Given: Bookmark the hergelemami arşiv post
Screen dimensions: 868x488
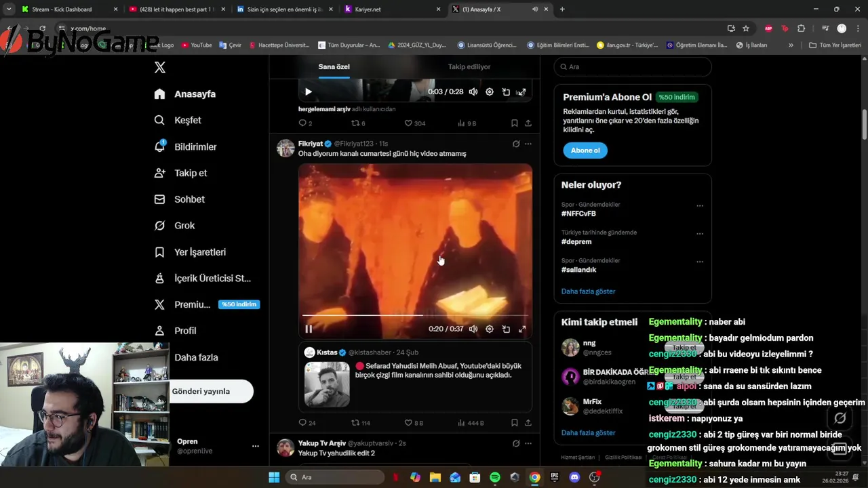Looking at the screenshot, I should click(514, 123).
